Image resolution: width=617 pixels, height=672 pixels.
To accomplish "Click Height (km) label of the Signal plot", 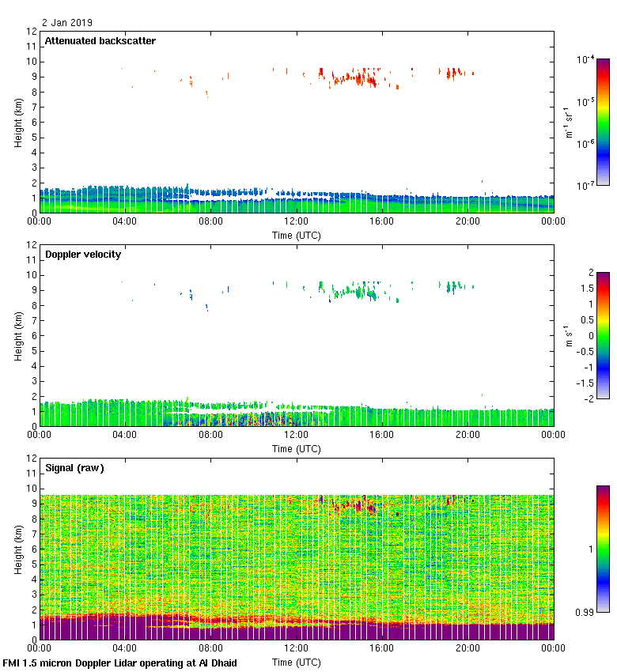I will (x=17, y=549).
